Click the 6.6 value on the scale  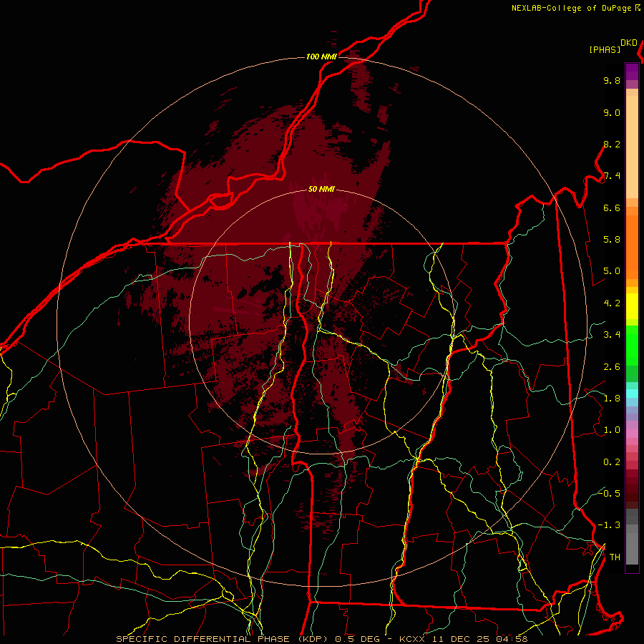click(x=612, y=208)
